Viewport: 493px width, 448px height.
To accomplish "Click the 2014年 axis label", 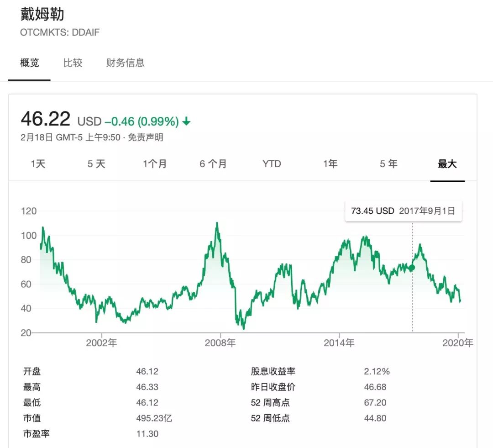I will (339, 343).
